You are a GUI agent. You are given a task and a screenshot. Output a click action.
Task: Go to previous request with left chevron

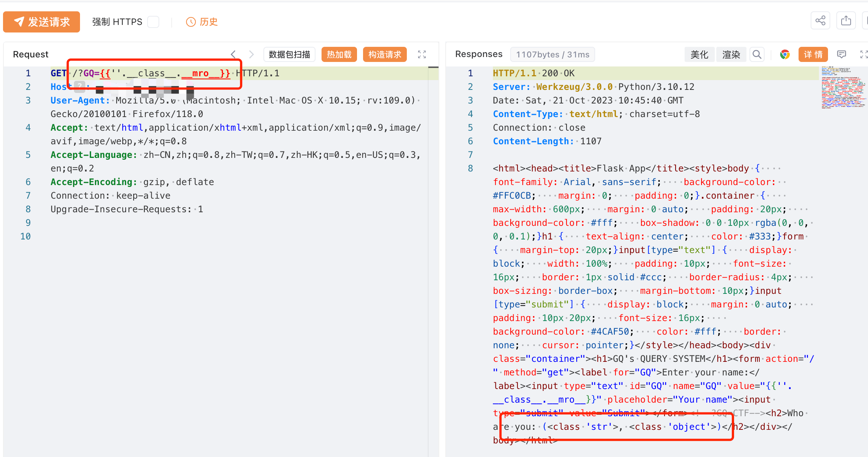[233, 54]
